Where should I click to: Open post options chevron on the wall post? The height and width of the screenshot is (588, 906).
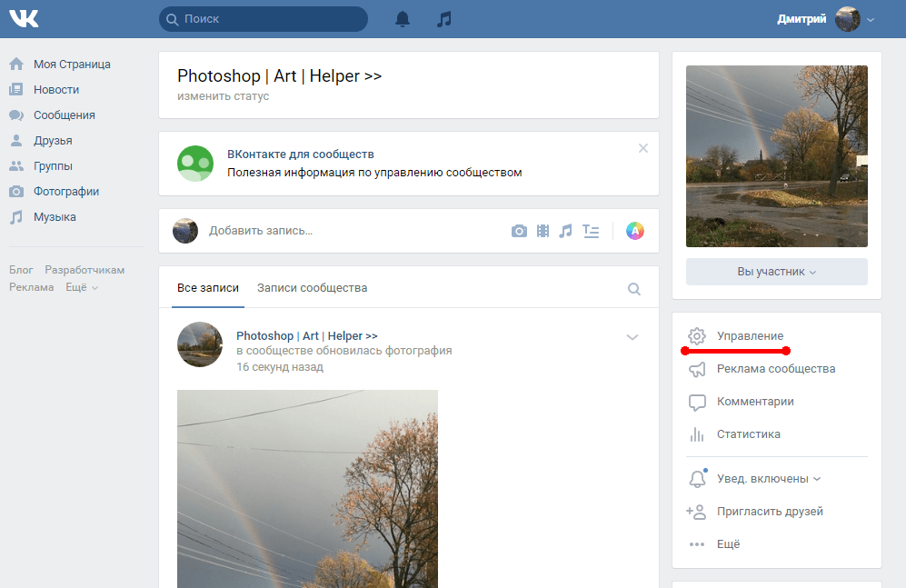pos(632,337)
